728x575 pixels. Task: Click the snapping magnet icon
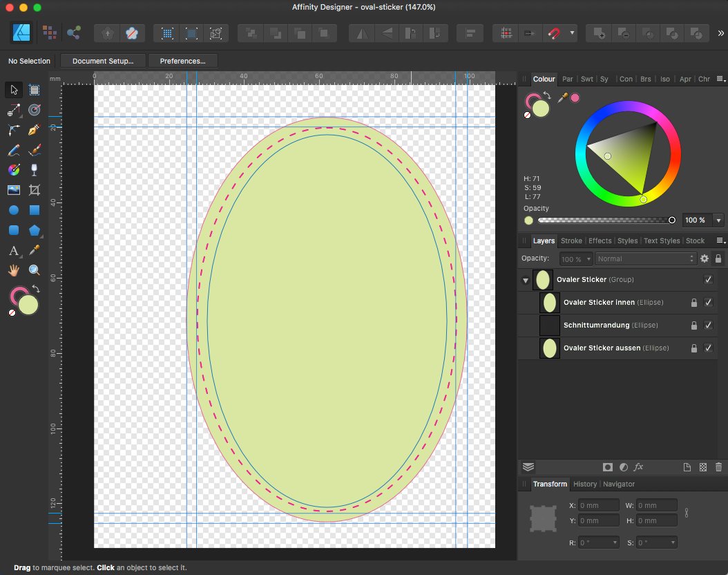554,32
